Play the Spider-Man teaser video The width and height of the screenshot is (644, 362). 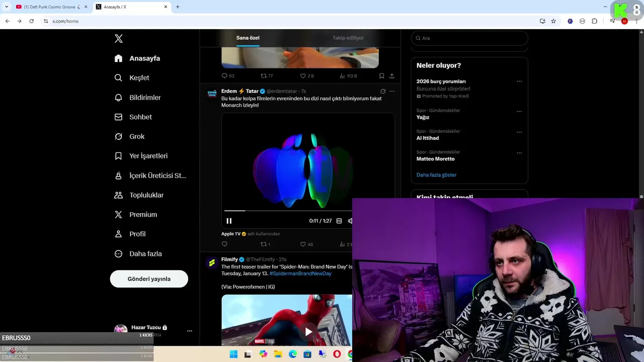(x=308, y=332)
